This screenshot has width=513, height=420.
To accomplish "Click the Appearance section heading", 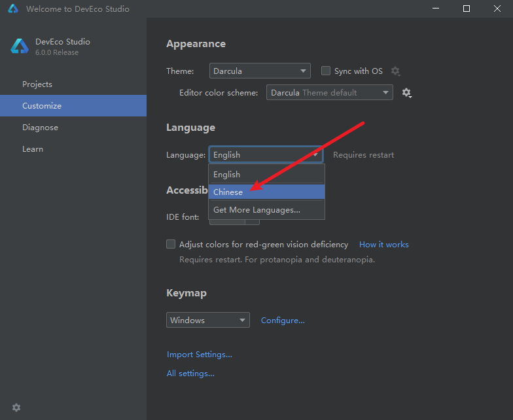I will pyautogui.click(x=196, y=44).
